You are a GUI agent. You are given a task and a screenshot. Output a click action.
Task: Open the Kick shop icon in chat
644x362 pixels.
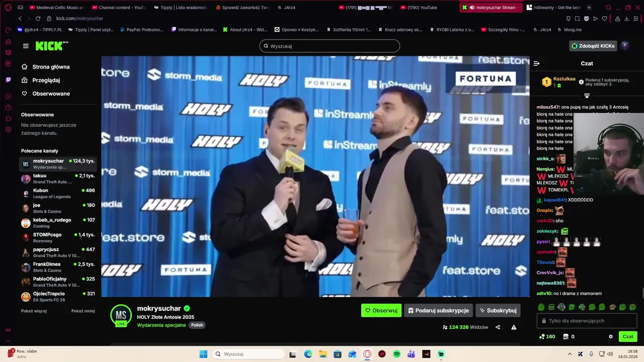tap(566, 336)
